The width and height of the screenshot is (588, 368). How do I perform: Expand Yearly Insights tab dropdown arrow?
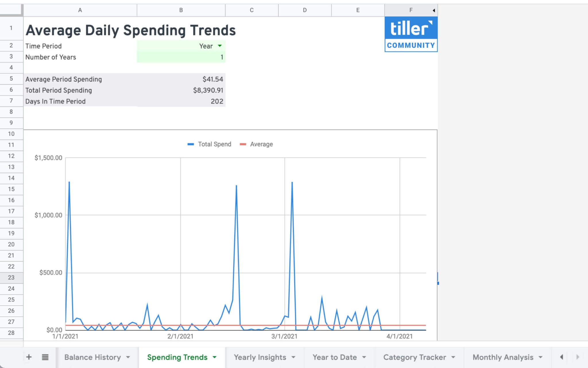293,357
